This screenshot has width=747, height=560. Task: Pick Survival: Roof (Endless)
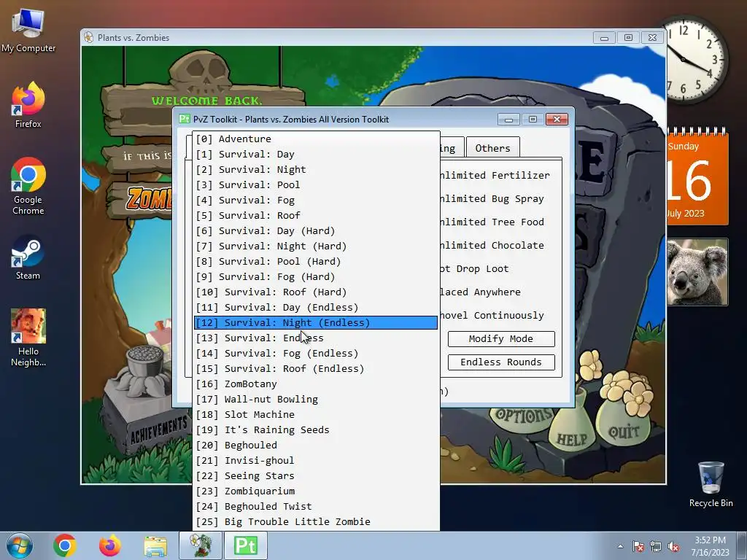pos(316,368)
